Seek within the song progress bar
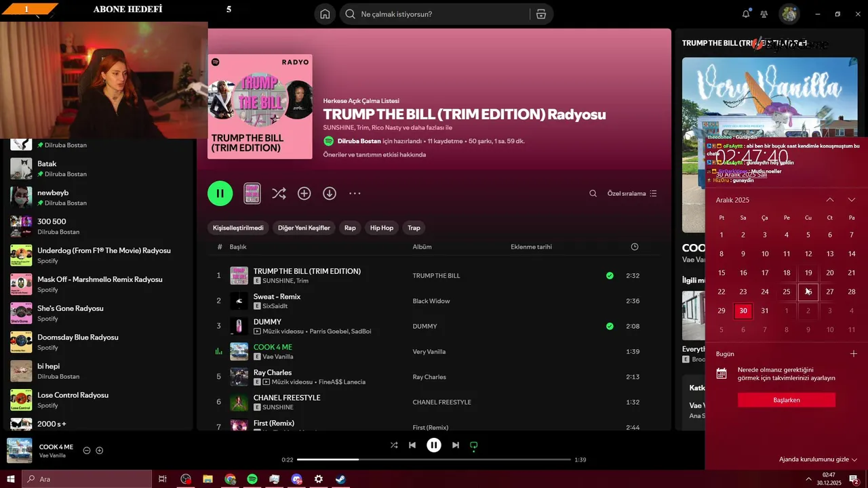 click(434, 460)
